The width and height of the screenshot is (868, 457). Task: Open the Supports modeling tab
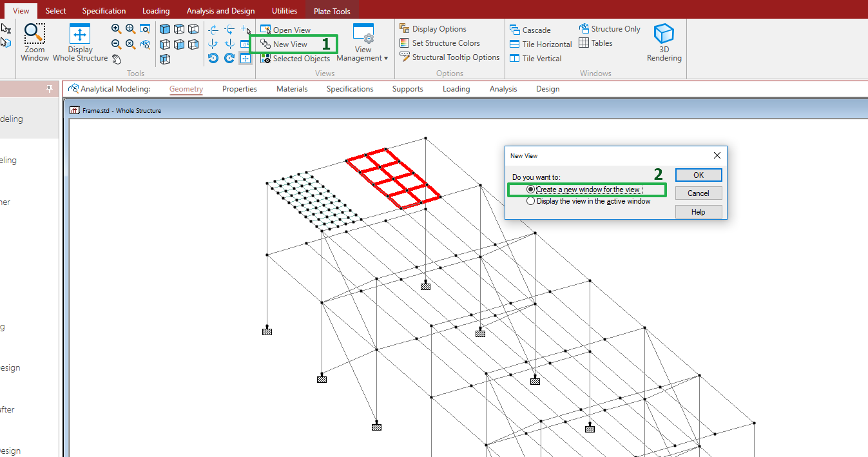click(x=407, y=89)
